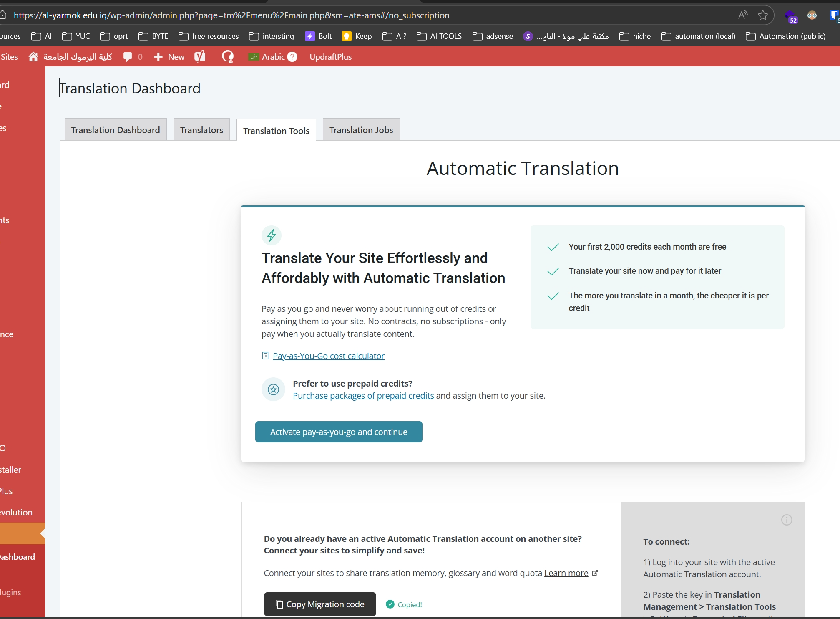Open comments bubble icon in admin bar
Screen dimensions: 840x619
click(x=128, y=57)
